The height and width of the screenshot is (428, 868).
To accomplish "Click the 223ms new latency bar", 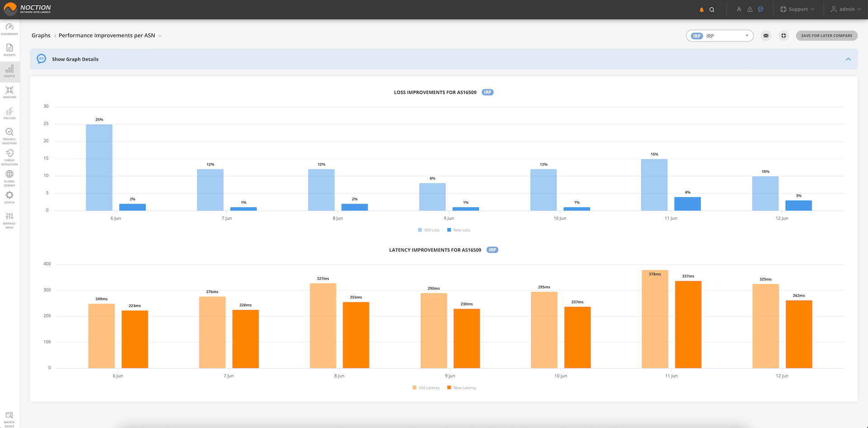I will (x=135, y=339).
